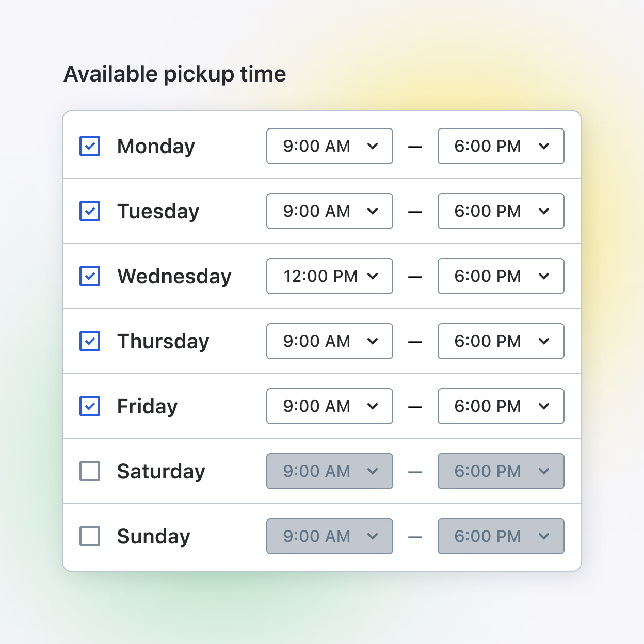Expand Wednesday end time dropdown
The width and height of the screenshot is (644, 644).
(501, 276)
